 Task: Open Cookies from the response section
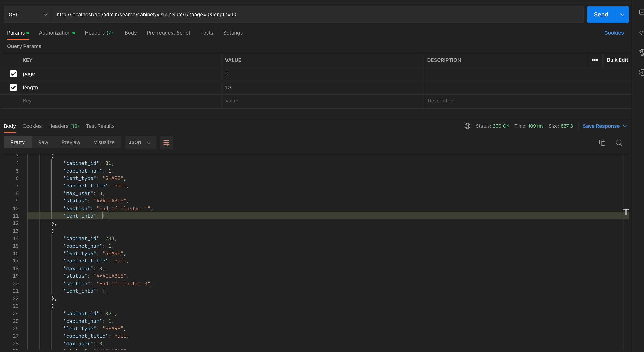click(32, 126)
